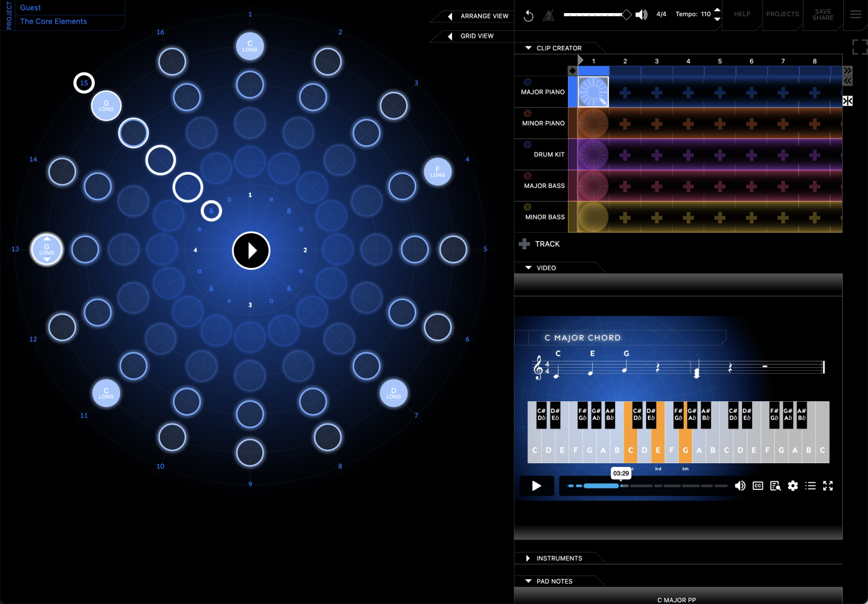Open the video player settings gear
This screenshot has width=868, height=604.
coord(793,486)
